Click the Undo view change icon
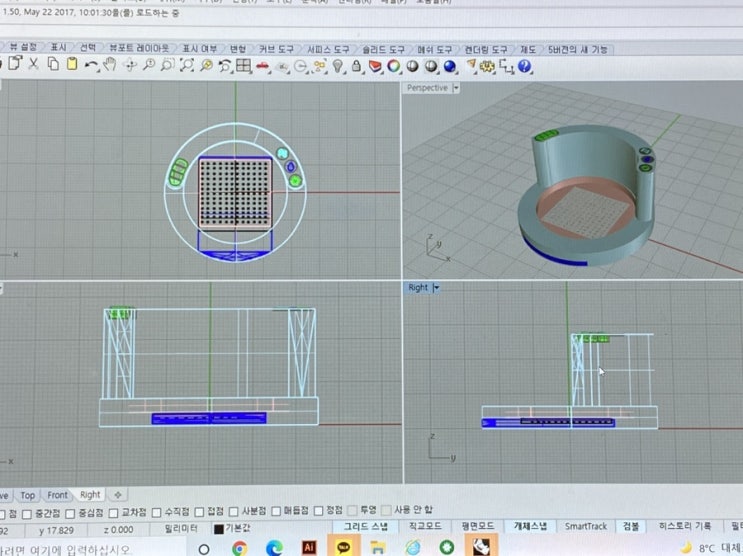The width and height of the screenshot is (743, 556). click(225, 65)
